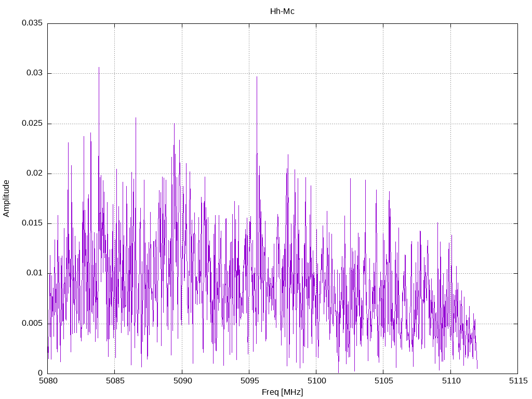The image size is (532, 399).
Task: Click the Freq [MHz] x-axis label
Action: pyautogui.click(x=282, y=392)
